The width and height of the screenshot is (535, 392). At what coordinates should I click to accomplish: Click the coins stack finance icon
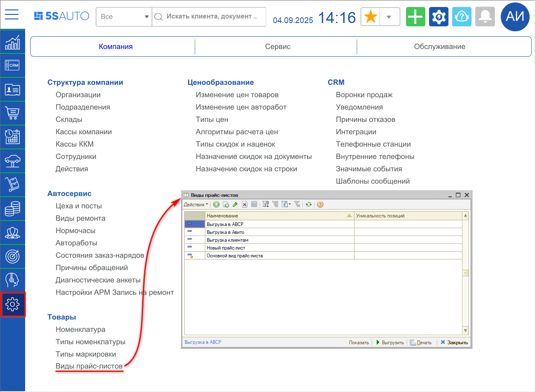12,209
